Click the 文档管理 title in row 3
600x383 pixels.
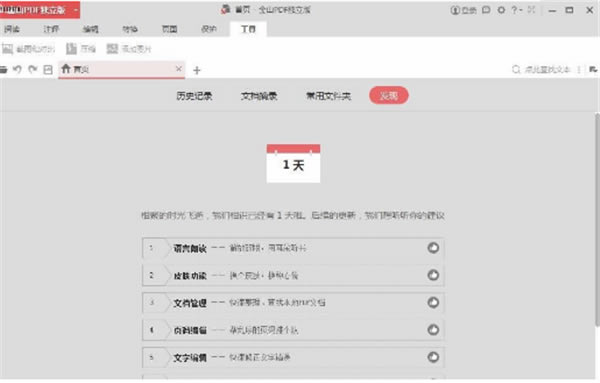(x=190, y=303)
